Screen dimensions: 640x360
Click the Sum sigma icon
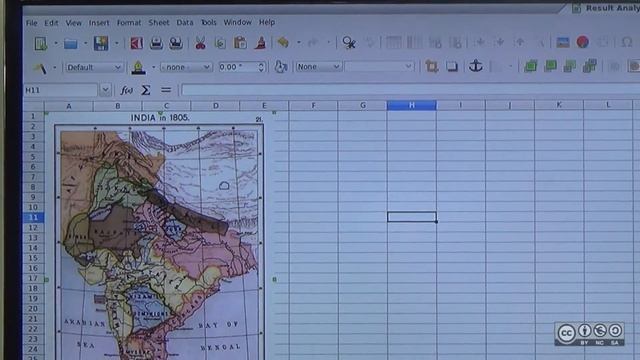[x=146, y=90]
